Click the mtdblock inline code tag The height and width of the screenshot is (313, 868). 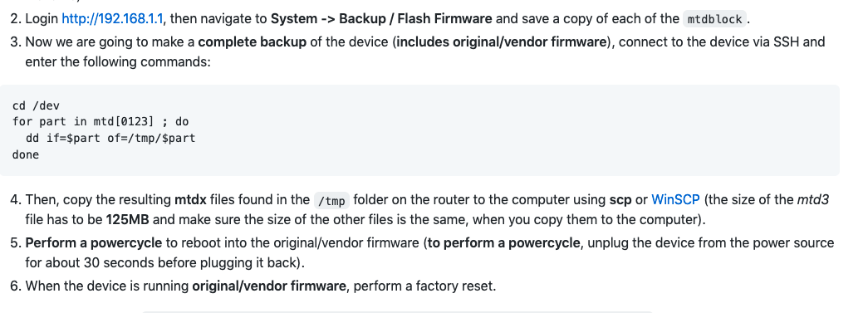click(714, 19)
